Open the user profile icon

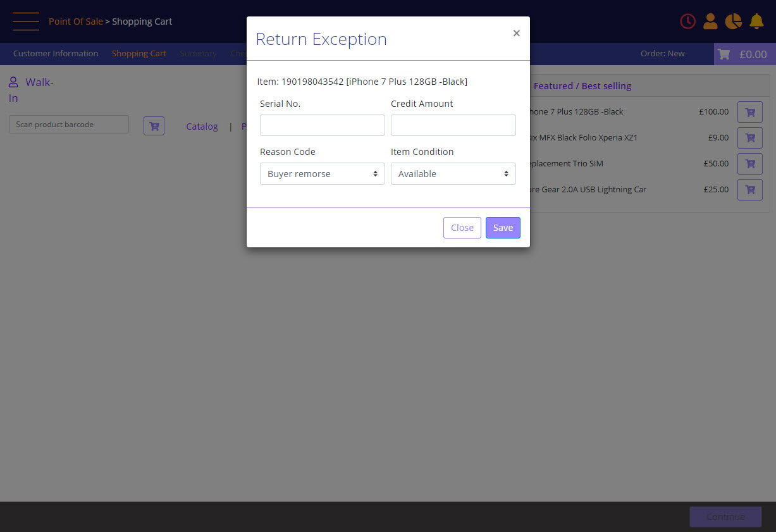[710, 22]
